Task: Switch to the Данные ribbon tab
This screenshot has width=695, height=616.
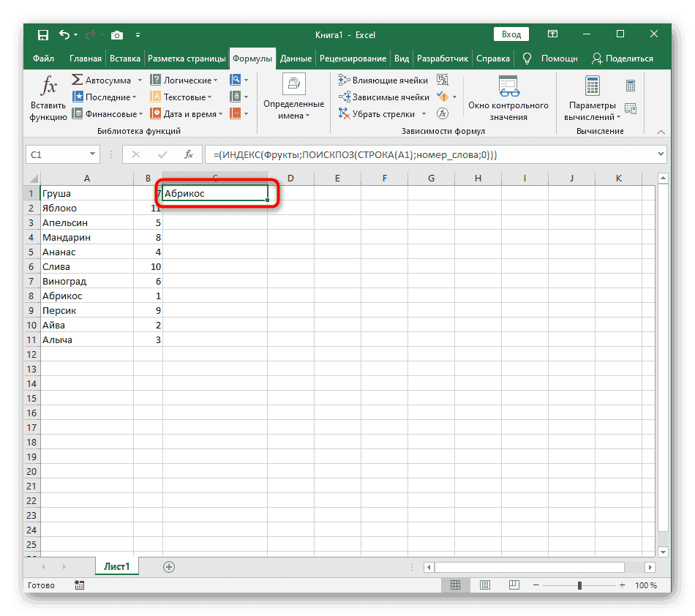Action: point(296,59)
